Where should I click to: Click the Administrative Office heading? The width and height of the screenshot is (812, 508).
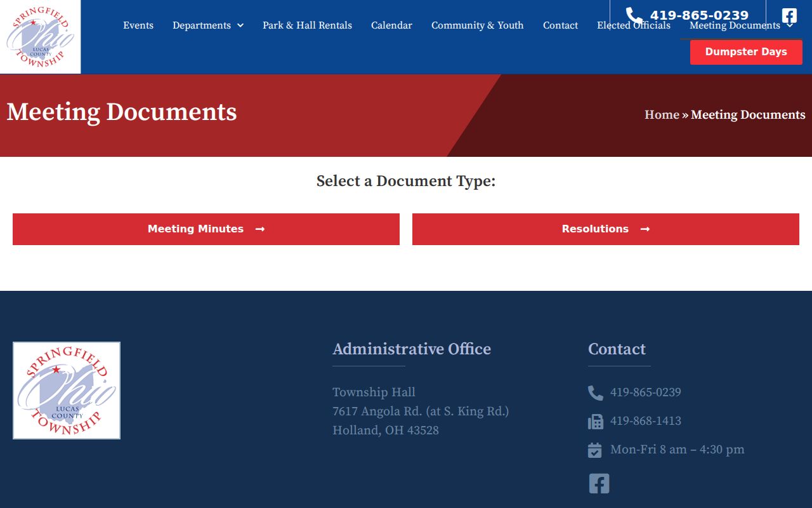(x=412, y=349)
